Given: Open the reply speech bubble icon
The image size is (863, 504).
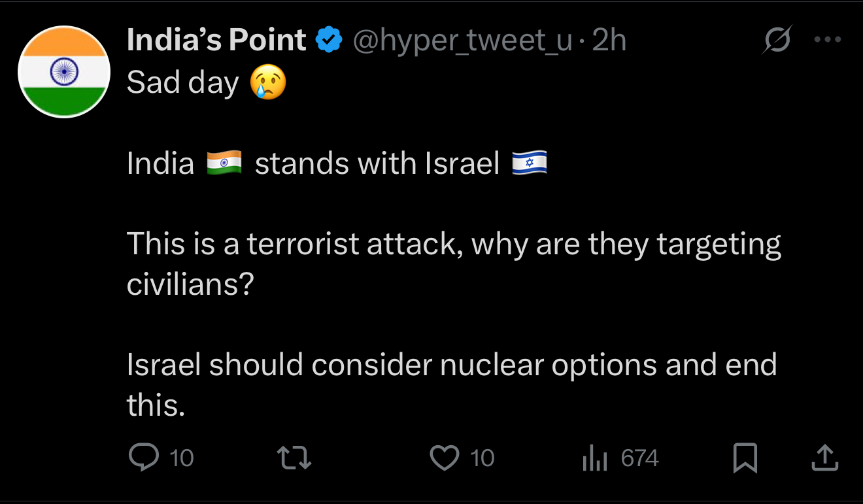Looking at the screenshot, I should coord(144,457).
